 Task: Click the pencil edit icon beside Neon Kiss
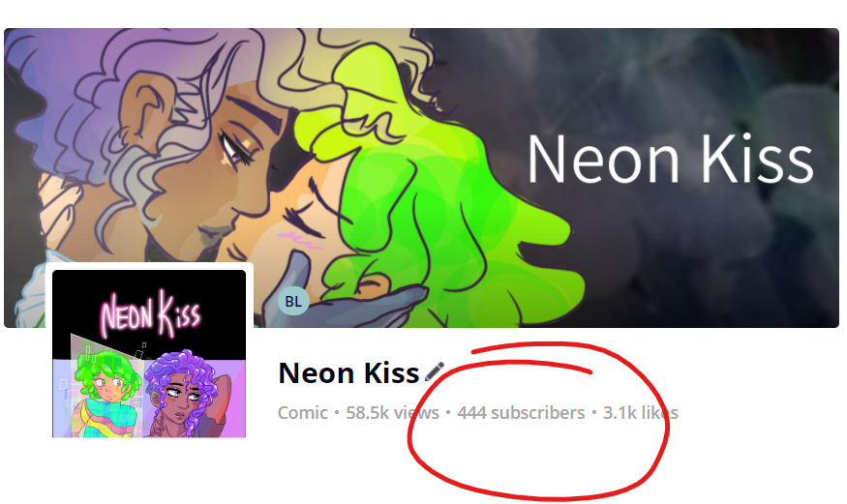coord(435,371)
